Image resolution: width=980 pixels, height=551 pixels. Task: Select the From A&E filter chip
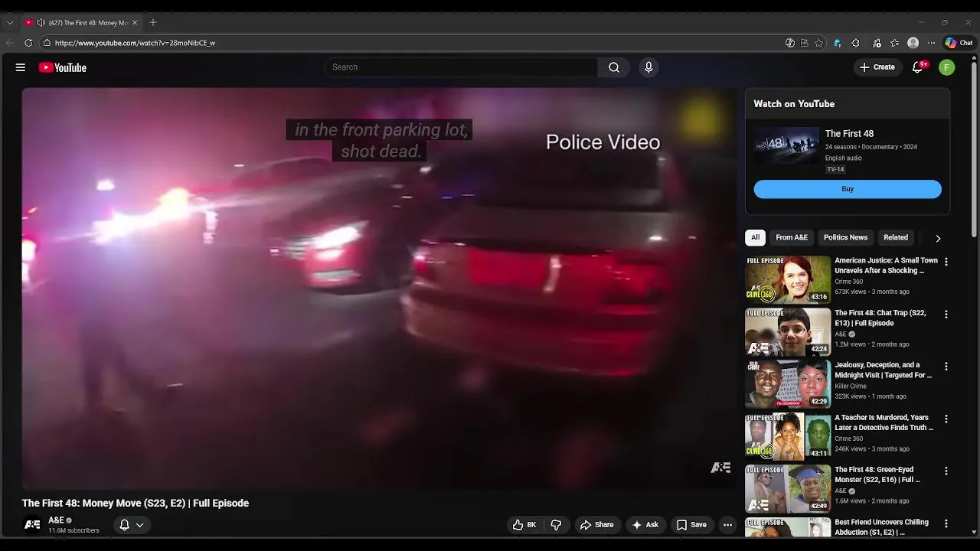coord(792,238)
